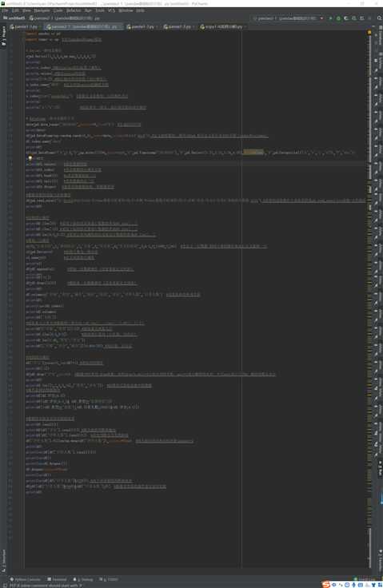This screenshot has height=588, width=383.
Task: Open the Code menu
Action: 58,10
